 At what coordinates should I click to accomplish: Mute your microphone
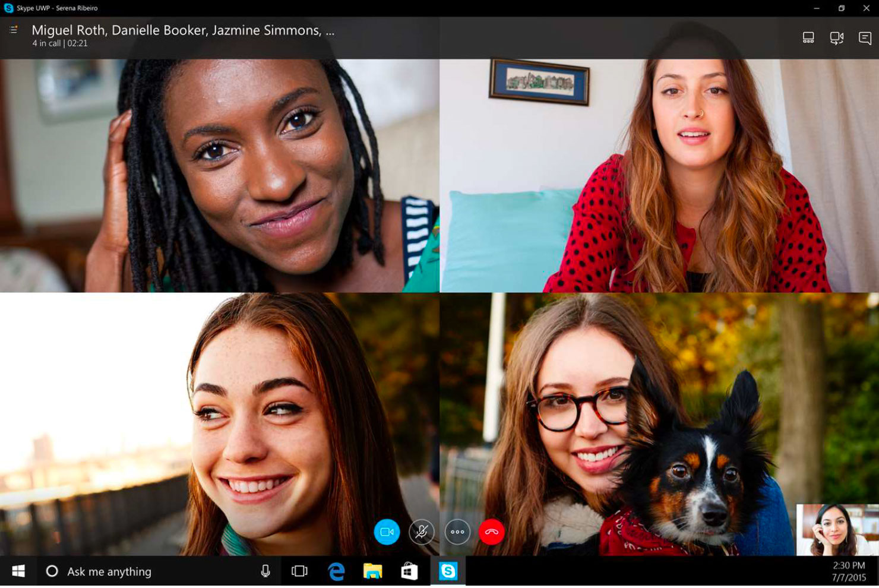422,532
